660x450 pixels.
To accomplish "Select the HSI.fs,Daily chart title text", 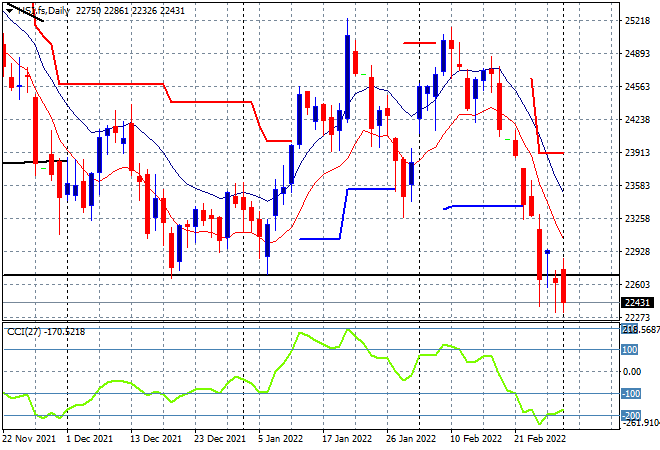I will pos(44,11).
